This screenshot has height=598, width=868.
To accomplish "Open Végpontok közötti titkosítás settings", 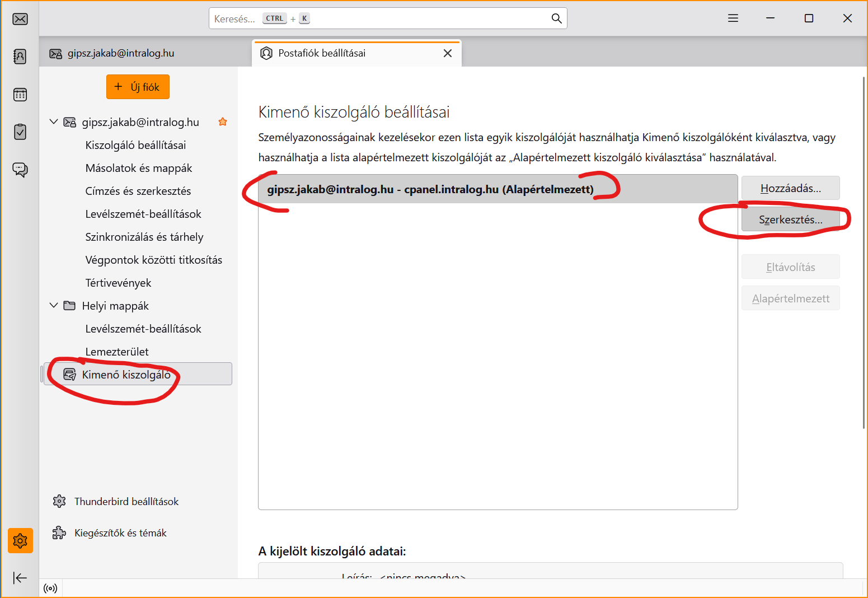I will 153,260.
